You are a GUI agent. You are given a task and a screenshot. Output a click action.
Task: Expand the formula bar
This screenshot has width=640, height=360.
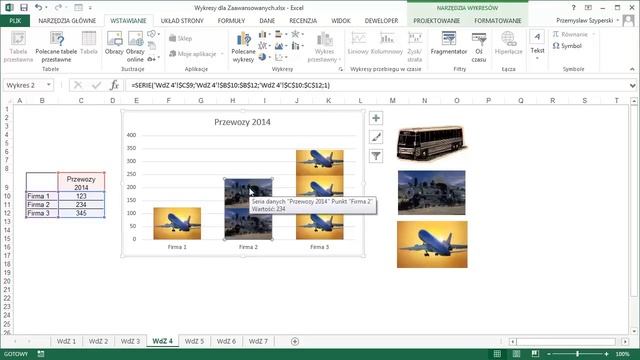pyautogui.click(x=632, y=85)
